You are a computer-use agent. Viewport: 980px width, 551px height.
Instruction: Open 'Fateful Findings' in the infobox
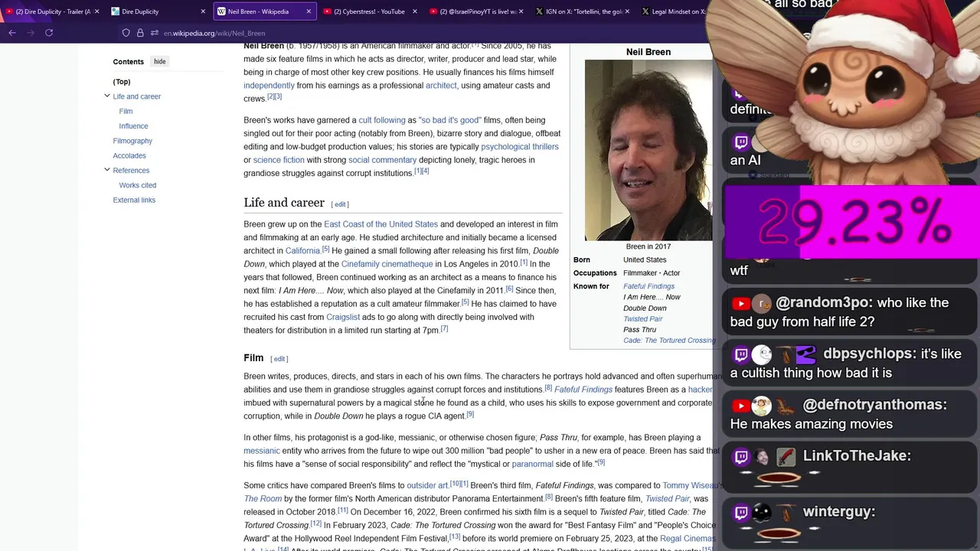click(648, 286)
